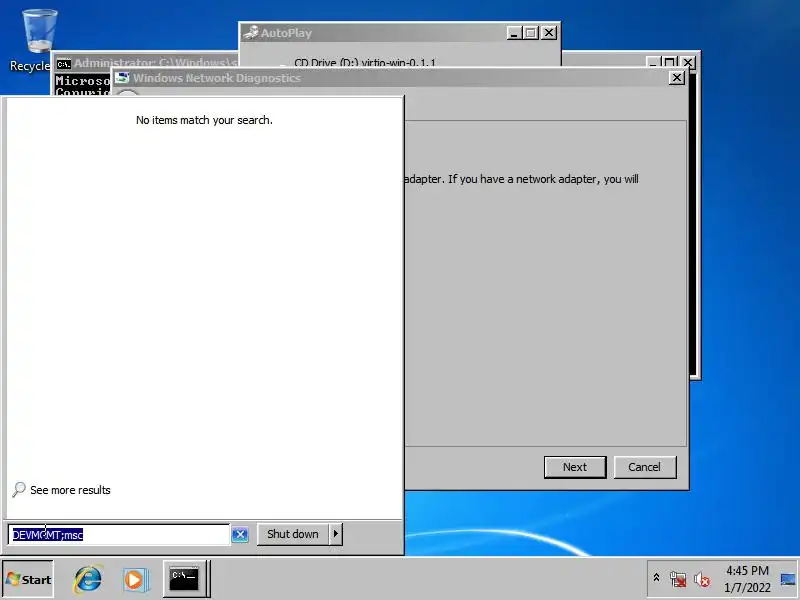Open the muted volume tray icon
Screen dimensions: 800x600
pyautogui.click(x=702, y=579)
